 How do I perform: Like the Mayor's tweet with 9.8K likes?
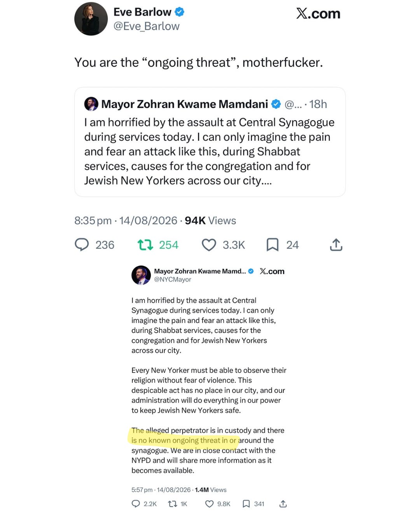click(209, 504)
